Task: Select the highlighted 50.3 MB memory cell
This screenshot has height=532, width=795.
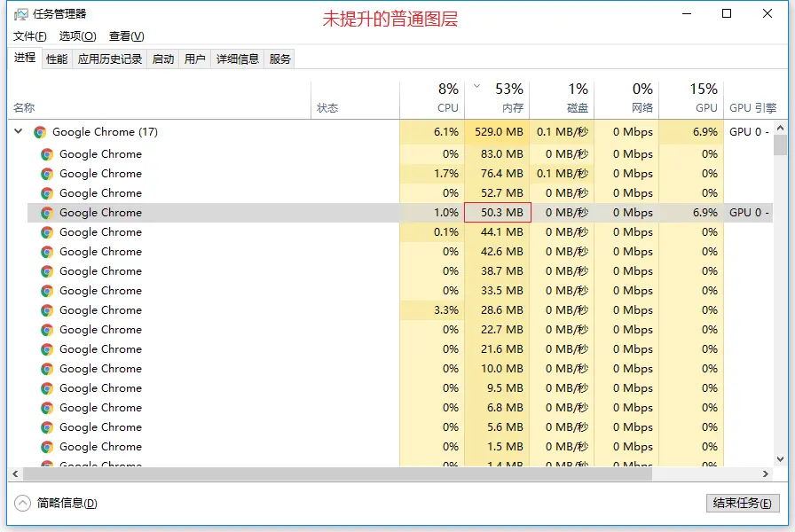Action: tap(498, 213)
